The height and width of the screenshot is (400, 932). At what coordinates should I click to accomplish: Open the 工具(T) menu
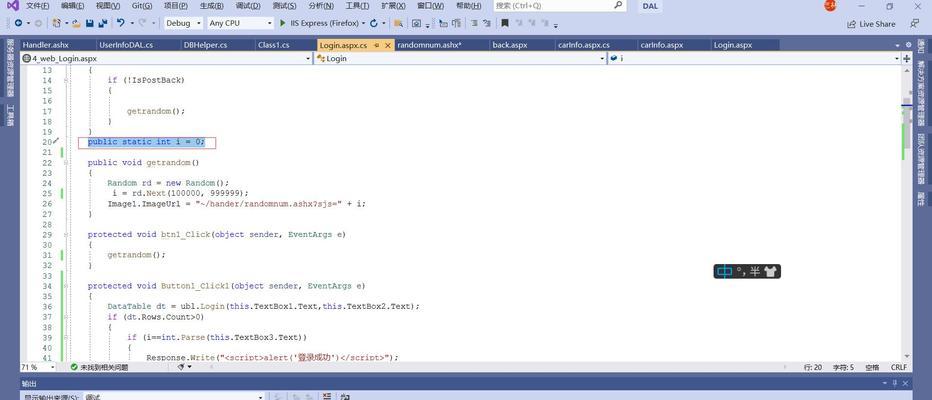pos(357,5)
